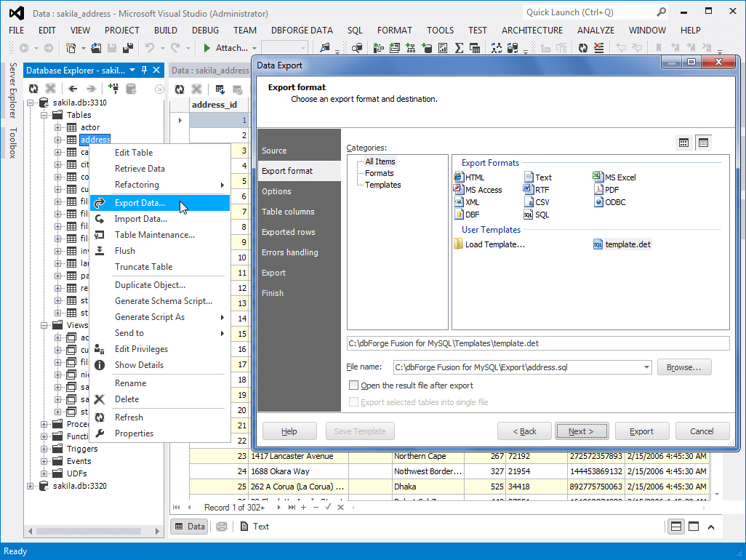The image size is (746, 560).
Task: Open the File name path dropdown
Action: [x=646, y=367]
